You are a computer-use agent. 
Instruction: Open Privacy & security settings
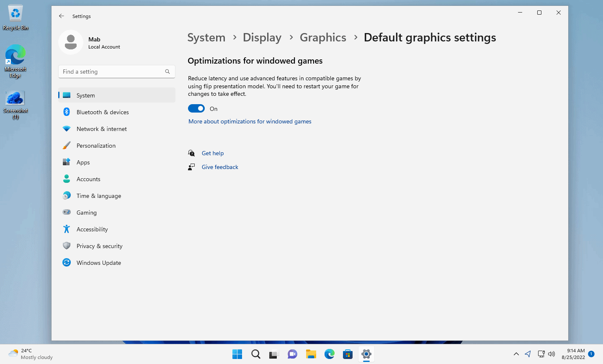99,246
